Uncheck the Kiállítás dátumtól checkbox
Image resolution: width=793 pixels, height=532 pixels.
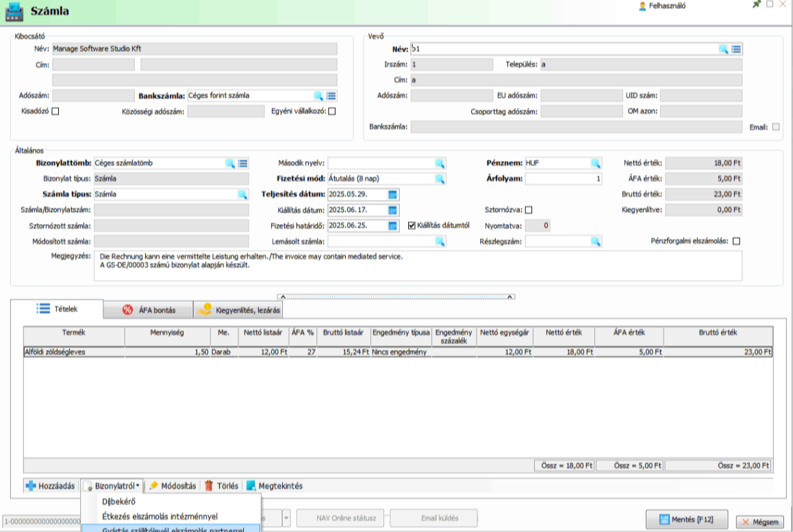coord(412,225)
